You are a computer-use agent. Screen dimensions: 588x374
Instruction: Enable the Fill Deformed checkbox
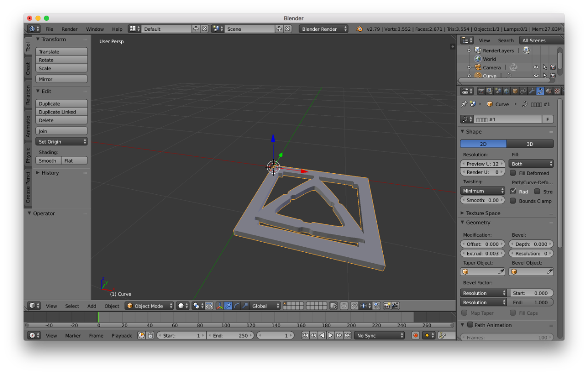click(x=513, y=173)
